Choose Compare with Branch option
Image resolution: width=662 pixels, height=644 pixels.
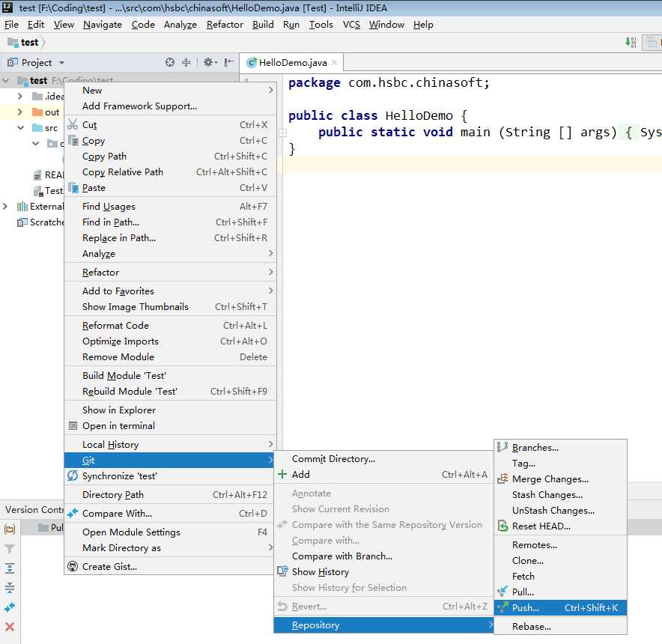(x=383, y=556)
